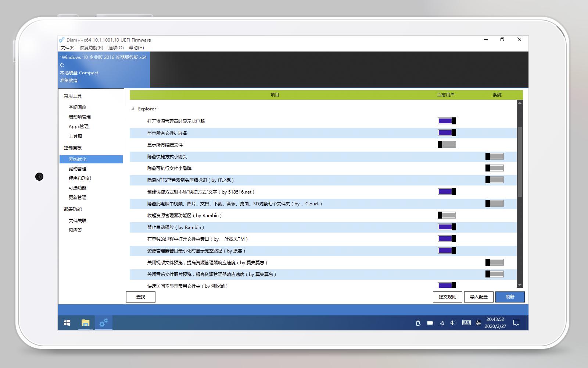Viewport: 588px width, 368px height.
Task: Check battery status in the system tray
Action: (x=430, y=323)
